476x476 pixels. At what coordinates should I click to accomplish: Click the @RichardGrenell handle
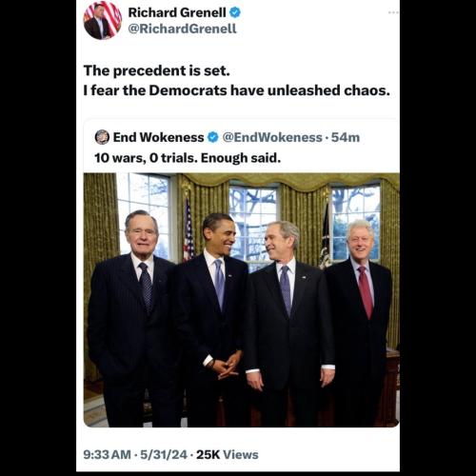tap(183, 29)
